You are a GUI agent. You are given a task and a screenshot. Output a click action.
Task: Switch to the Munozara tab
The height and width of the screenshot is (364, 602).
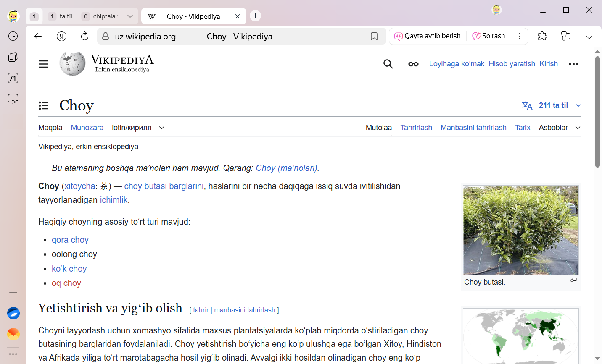87,128
